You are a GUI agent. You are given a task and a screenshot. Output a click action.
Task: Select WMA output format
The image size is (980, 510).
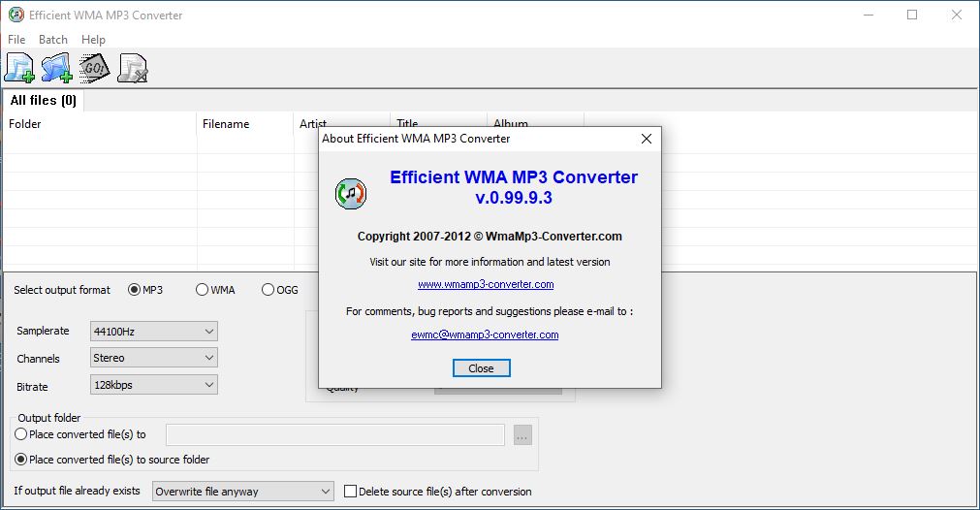[215, 290]
